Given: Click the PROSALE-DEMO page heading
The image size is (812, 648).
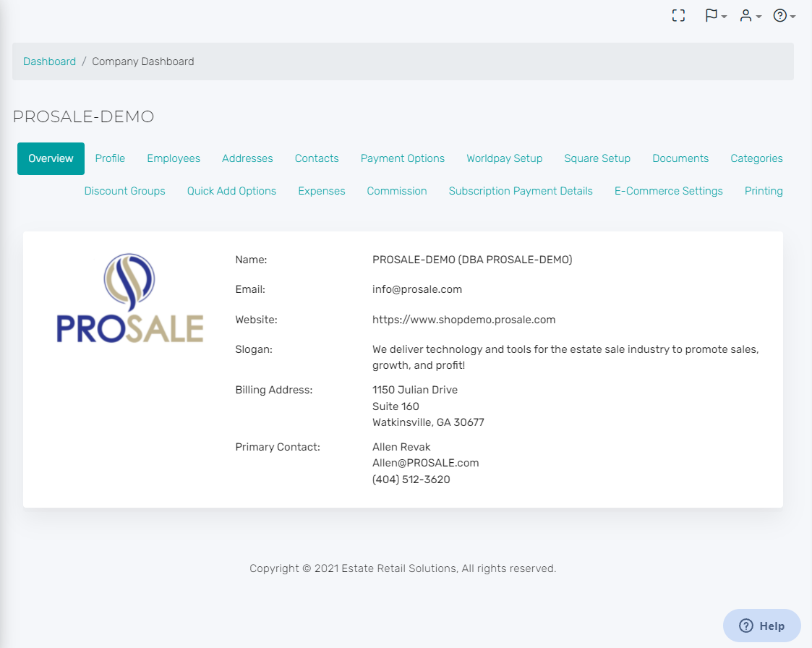Looking at the screenshot, I should (x=83, y=116).
